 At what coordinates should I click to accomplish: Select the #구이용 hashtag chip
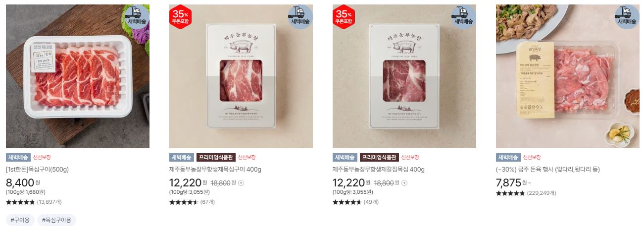20,220
